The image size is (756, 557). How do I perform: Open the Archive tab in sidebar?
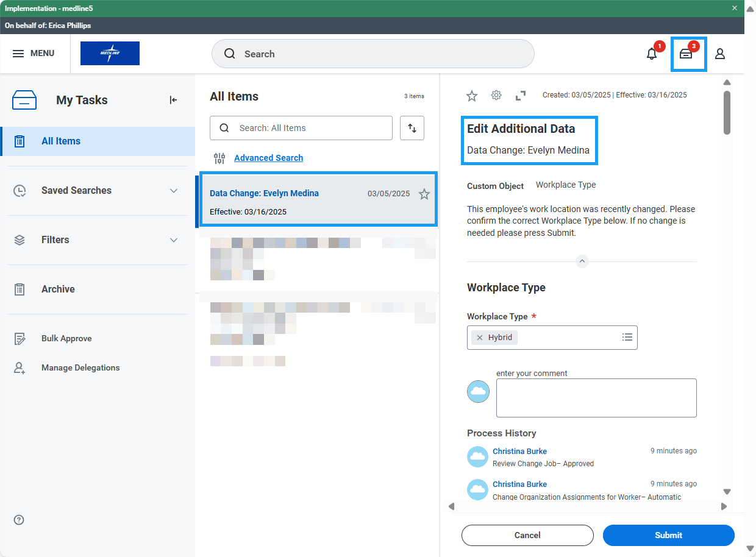pyautogui.click(x=58, y=289)
